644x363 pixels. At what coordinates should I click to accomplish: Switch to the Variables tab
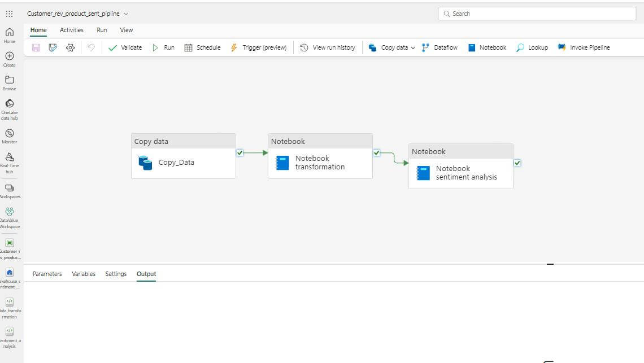84,274
